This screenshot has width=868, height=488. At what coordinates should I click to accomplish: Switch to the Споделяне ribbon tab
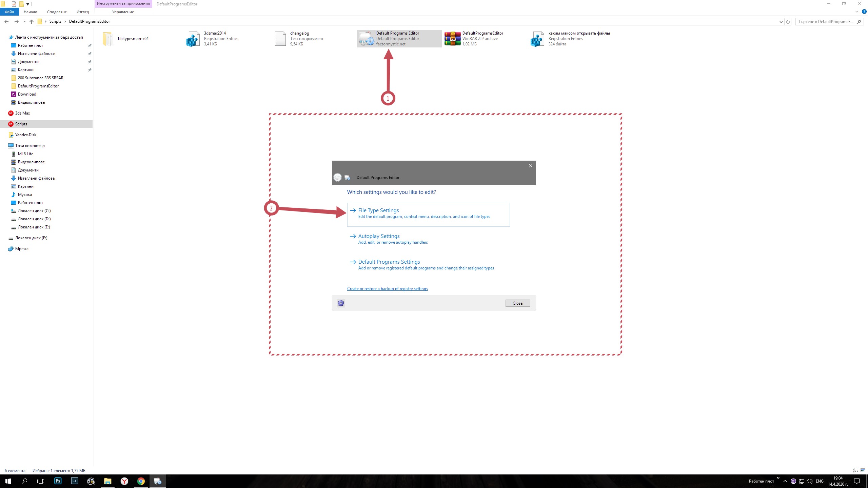pos(57,12)
